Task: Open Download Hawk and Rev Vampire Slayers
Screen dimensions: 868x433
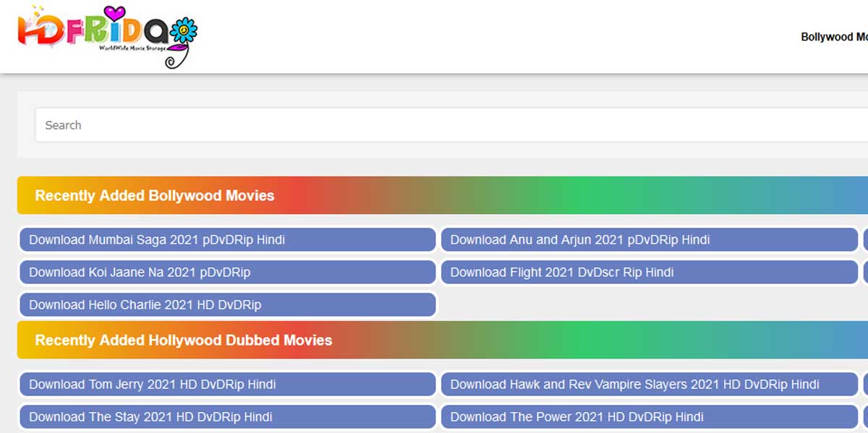Action: (650, 385)
